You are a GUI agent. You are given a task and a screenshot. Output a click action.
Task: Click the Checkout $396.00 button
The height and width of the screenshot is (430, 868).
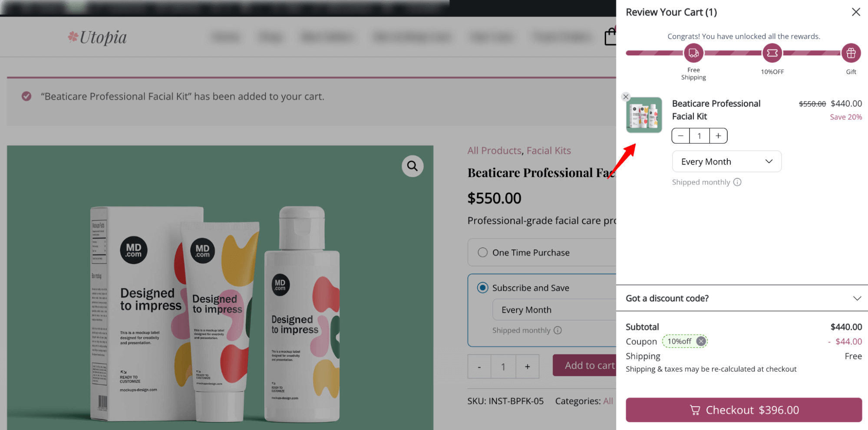743,410
